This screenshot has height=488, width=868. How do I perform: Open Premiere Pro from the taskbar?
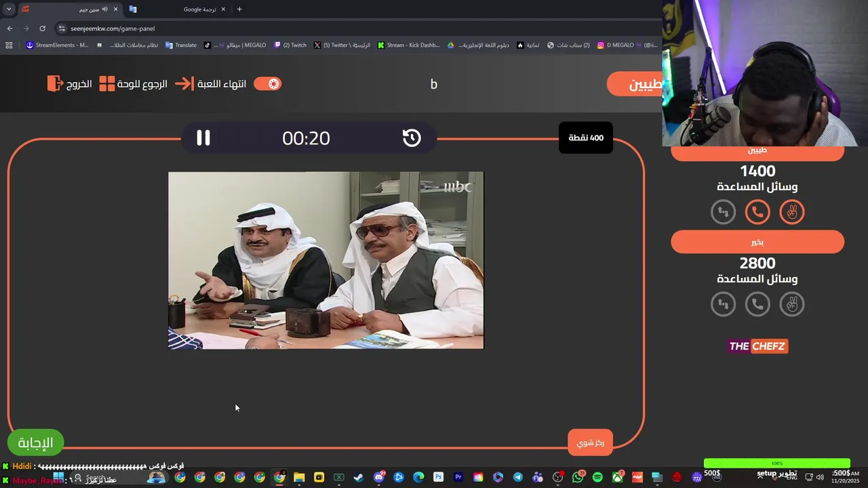point(458,477)
